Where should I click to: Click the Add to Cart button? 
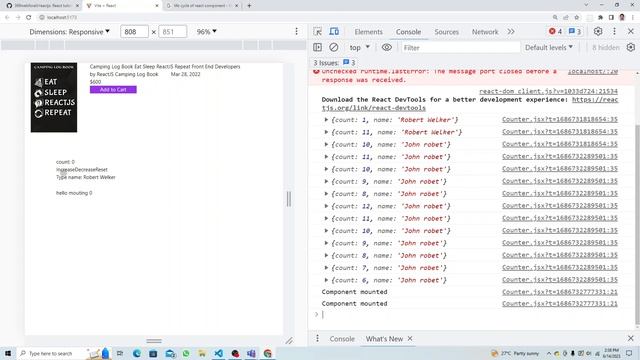click(x=113, y=89)
